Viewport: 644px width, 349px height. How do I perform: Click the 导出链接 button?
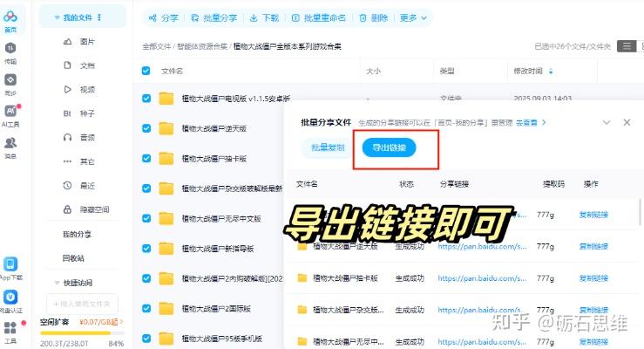pyautogui.click(x=389, y=147)
